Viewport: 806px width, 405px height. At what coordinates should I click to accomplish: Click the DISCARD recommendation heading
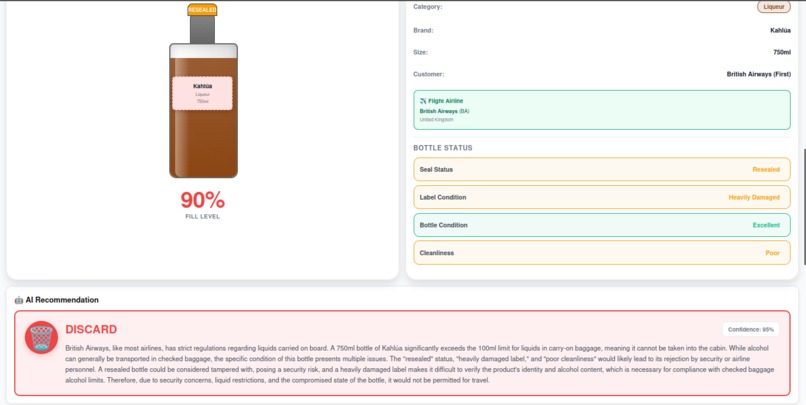click(x=91, y=329)
